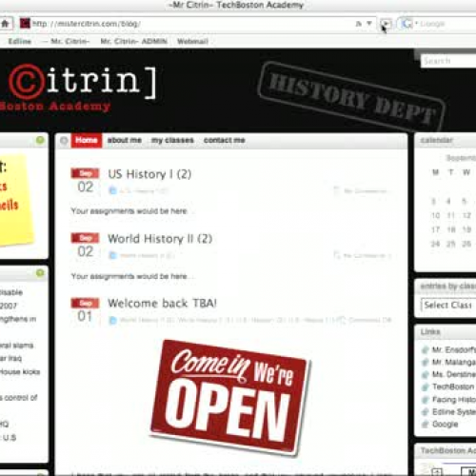The height and width of the screenshot is (476, 476).
Task: Open the my classes tab
Action: click(172, 140)
